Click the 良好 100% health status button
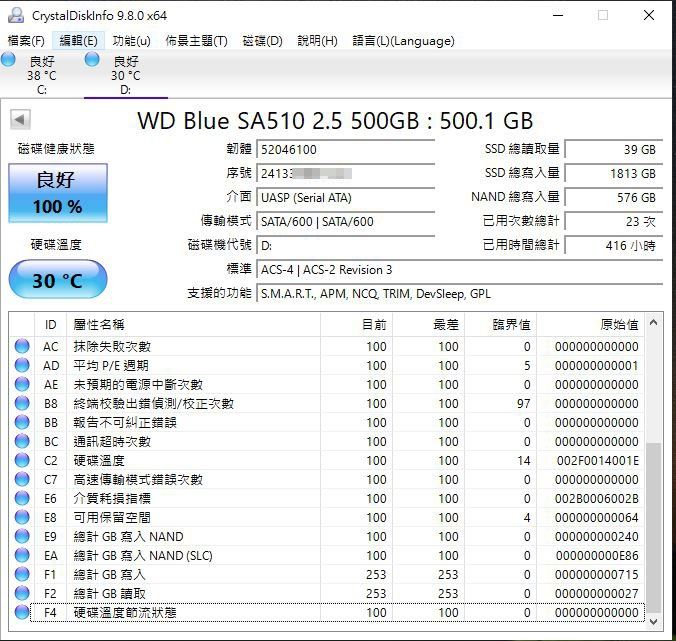676x641 pixels. [x=58, y=193]
